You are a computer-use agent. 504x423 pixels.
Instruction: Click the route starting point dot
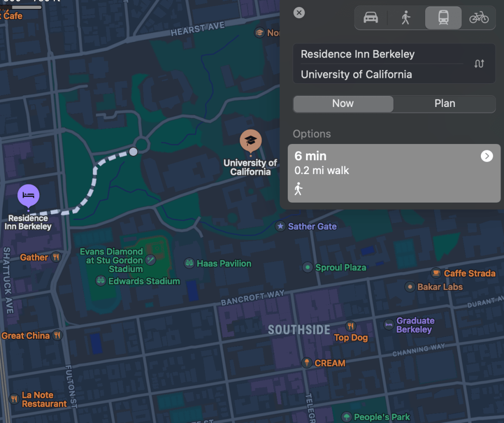coord(133,152)
